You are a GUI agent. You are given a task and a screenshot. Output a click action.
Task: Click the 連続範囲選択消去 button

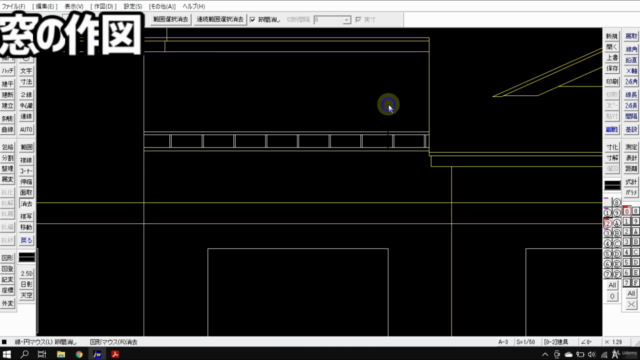point(220,20)
